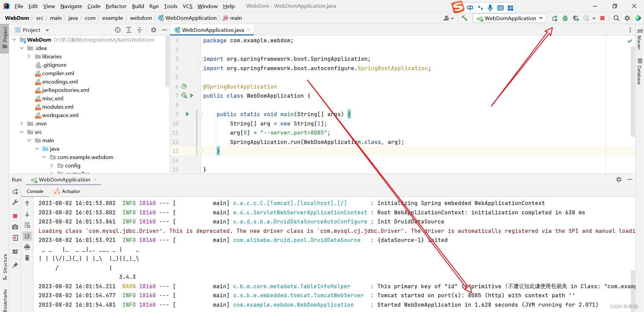Viewport: 644px width, 312px height.
Task: Select WebDomApplication.java editor tab
Action: [213, 30]
